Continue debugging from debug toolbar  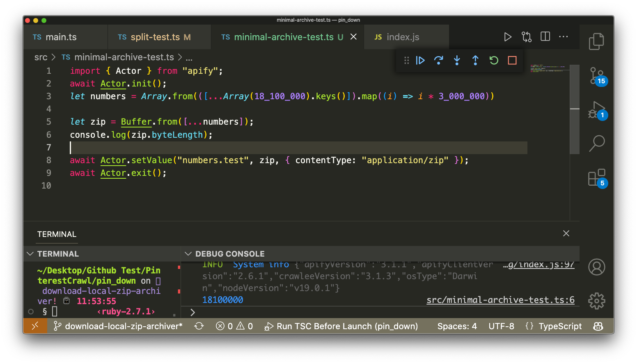coord(420,61)
